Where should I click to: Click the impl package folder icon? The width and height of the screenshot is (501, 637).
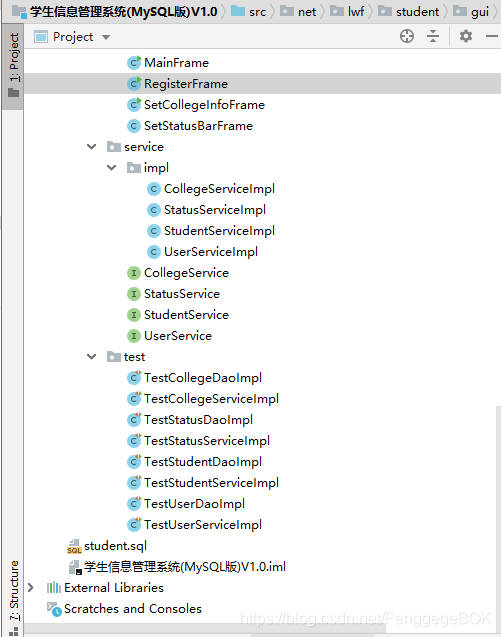pyautogui.click(x=134, y=168)
